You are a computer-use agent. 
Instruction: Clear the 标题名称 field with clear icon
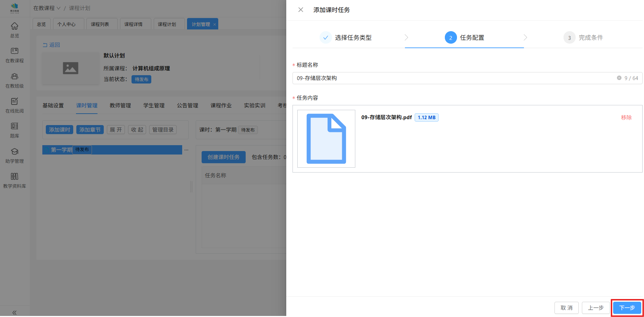619,78
